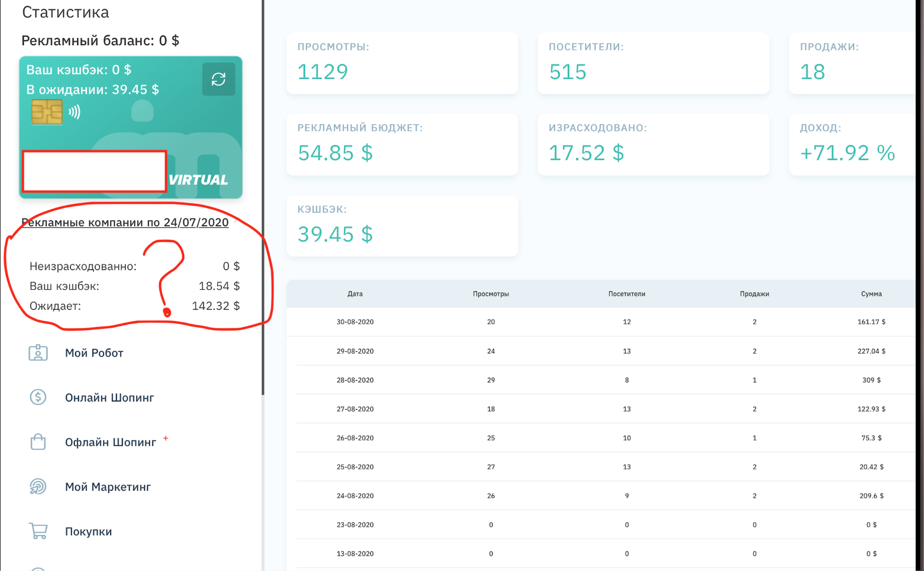Click the Мой Робот ID badge icon
The height and width of the screenshot is (571, 924).
click(x=38, y=353)
